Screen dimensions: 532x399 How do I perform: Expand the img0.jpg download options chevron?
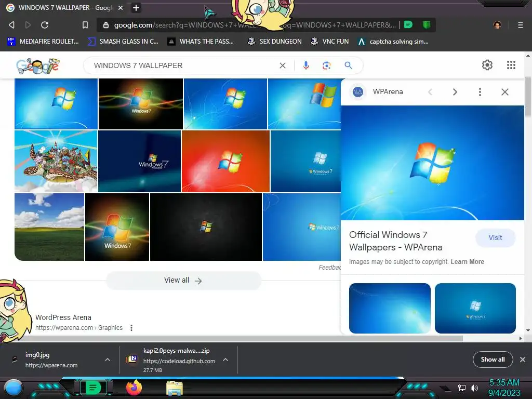pyautogui.click(x=108, y=360)
